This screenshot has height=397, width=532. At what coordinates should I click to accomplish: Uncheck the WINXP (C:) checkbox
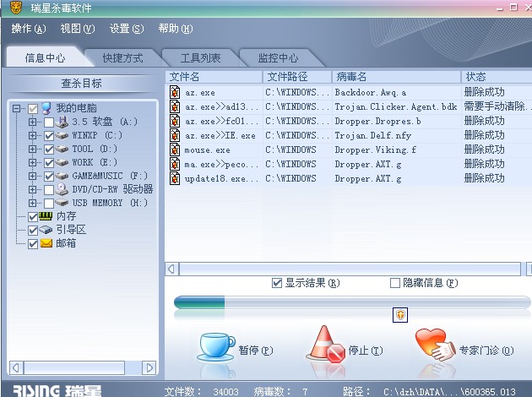tap(49, 136)
